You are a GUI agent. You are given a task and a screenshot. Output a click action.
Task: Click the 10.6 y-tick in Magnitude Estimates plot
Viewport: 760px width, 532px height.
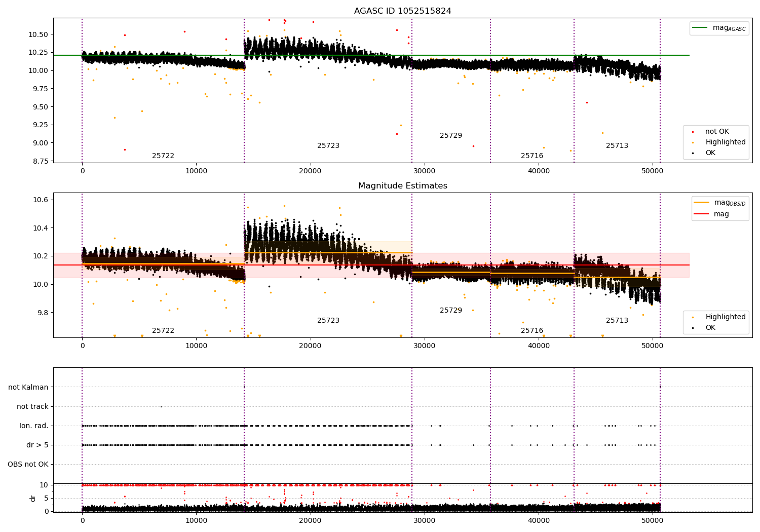(41, 200)
